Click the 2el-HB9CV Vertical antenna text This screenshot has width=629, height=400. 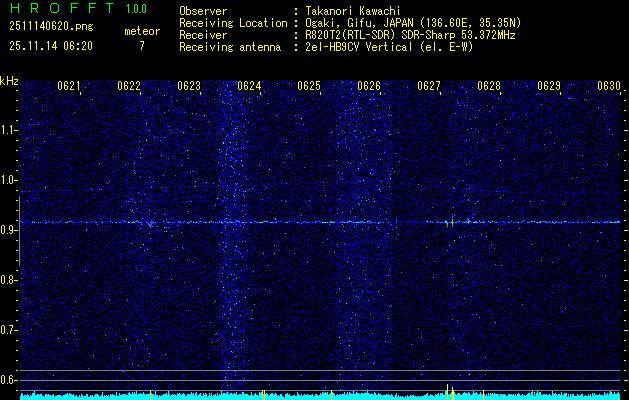389,47
